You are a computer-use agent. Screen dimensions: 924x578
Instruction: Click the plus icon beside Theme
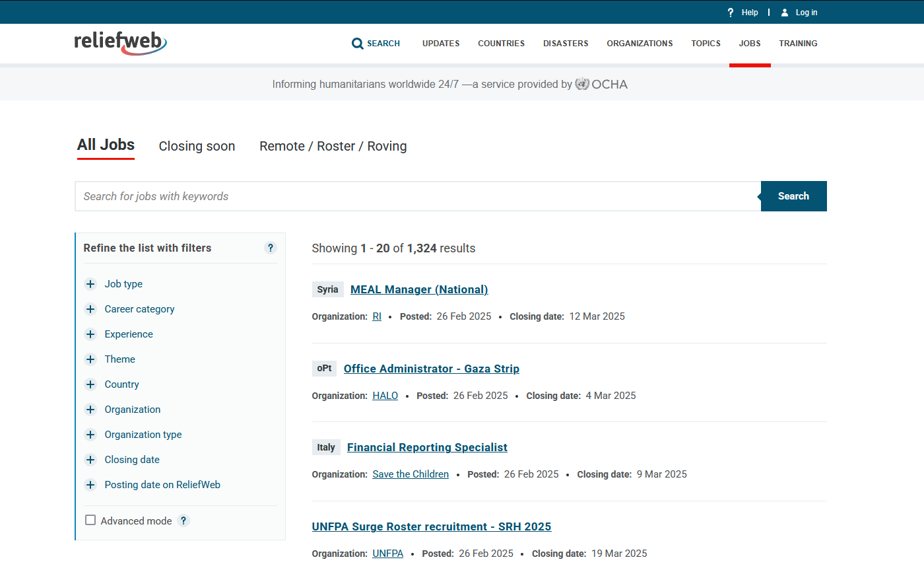[91, 359]
